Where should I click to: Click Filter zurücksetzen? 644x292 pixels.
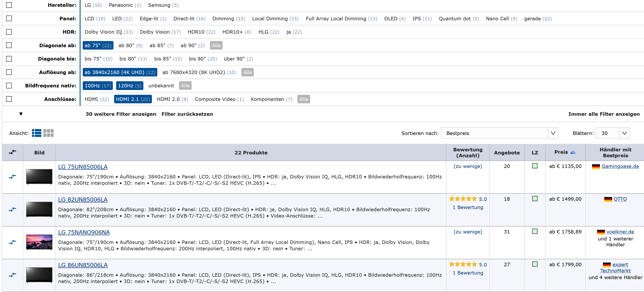(187, 114)
